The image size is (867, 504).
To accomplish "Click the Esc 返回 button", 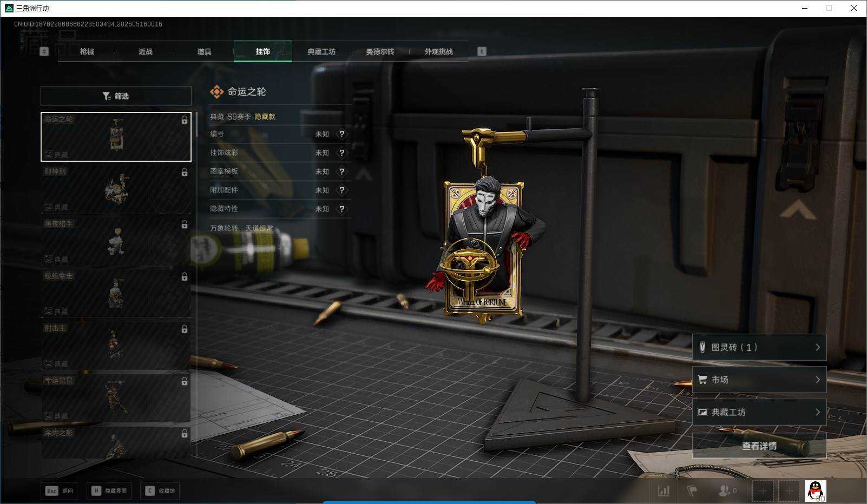I will tap(59, 490).
